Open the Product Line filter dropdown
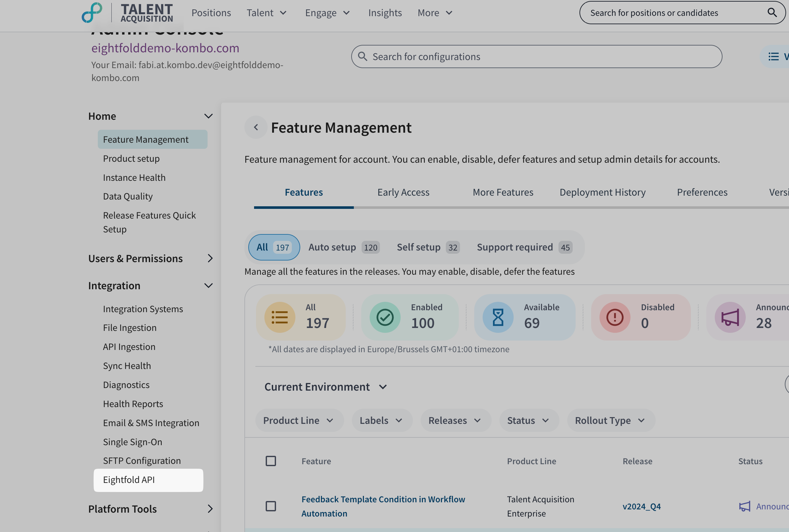Image resolution: width=789 pixels, height=532 pixels. pos(299,420)
